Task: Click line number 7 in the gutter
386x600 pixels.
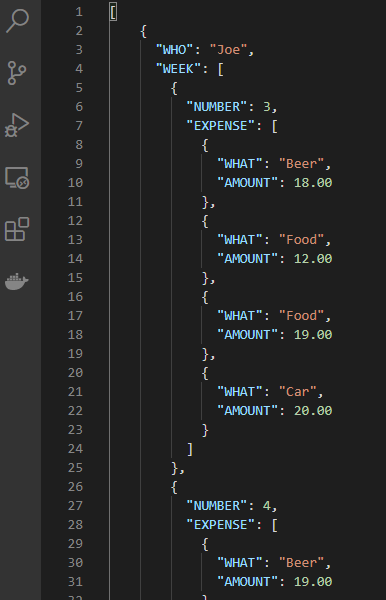Action: click(79, 126)
